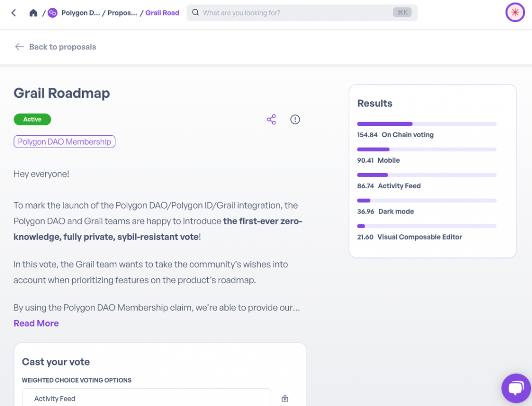Image resolution: width=532 pixels, height=406 pixels.
Task: Click the Polygon DAO Membership tag
Action: (64, 141)
